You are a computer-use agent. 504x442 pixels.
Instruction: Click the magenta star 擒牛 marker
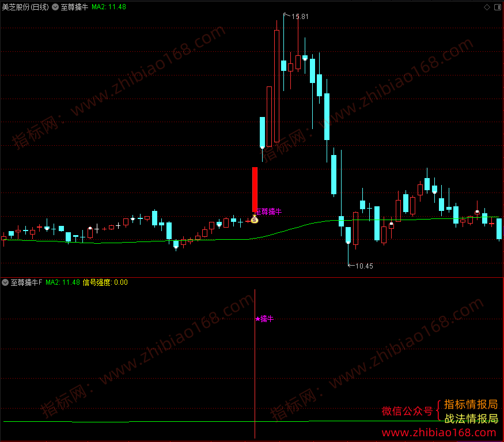264,319
